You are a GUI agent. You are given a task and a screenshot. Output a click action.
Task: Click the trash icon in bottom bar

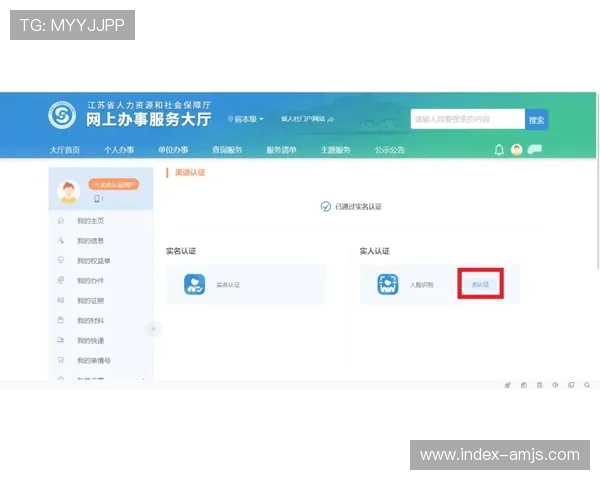pyautogui.click(x=540, y=385)
